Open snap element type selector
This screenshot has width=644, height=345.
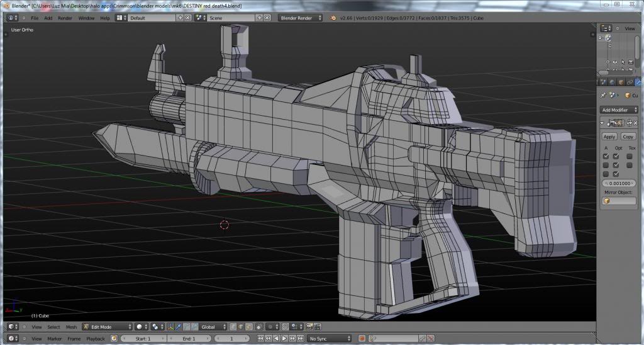click(x=297, y=327)
